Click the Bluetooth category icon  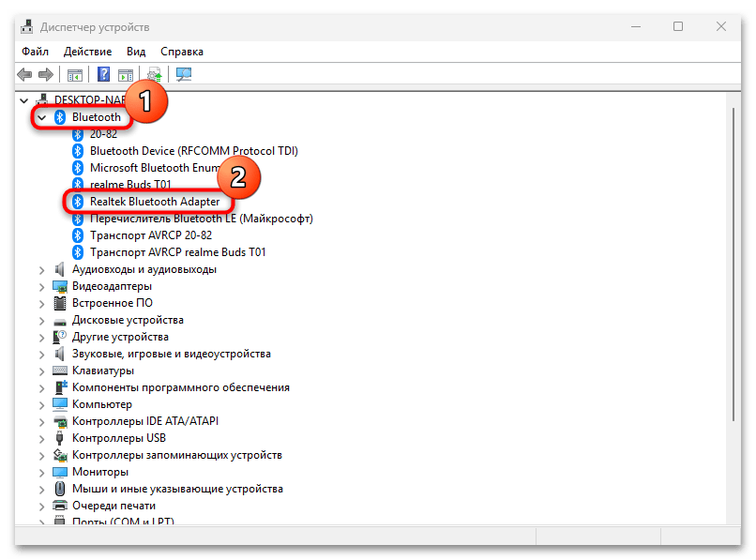click(60, 117)
